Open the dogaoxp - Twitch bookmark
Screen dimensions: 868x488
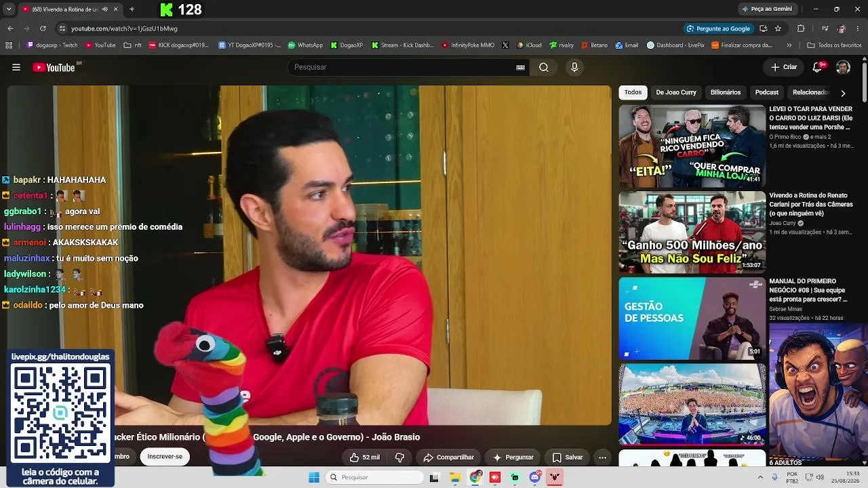[x=52, y=45]
